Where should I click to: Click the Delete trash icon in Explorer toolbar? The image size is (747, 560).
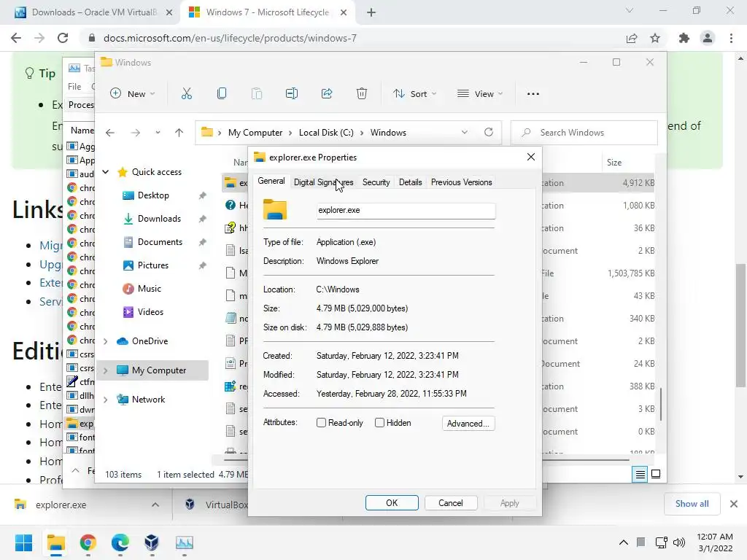362,94
